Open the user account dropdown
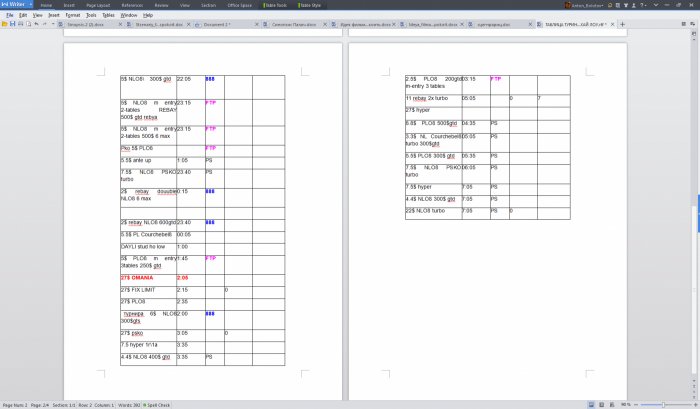 coord(584,5)
